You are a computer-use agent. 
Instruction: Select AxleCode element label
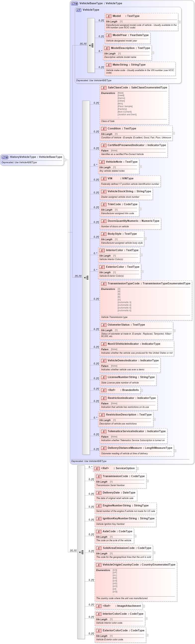click(109, 531)
